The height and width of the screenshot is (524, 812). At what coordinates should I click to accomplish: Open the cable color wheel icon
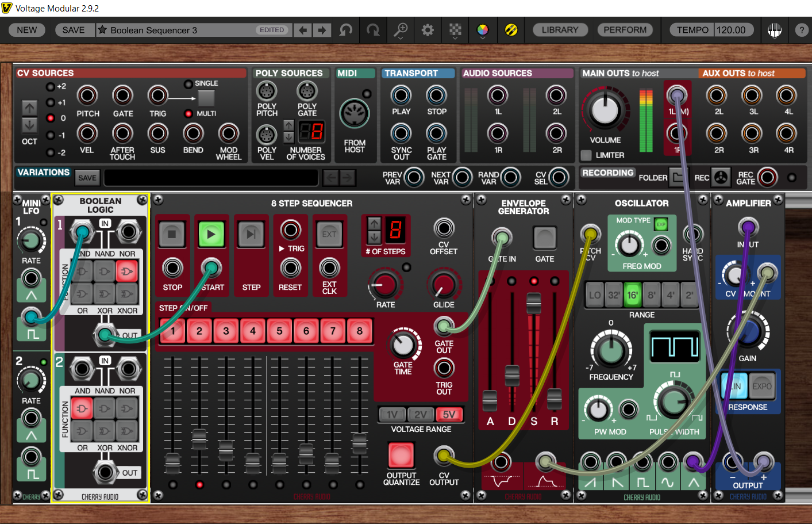pos(483,30)
